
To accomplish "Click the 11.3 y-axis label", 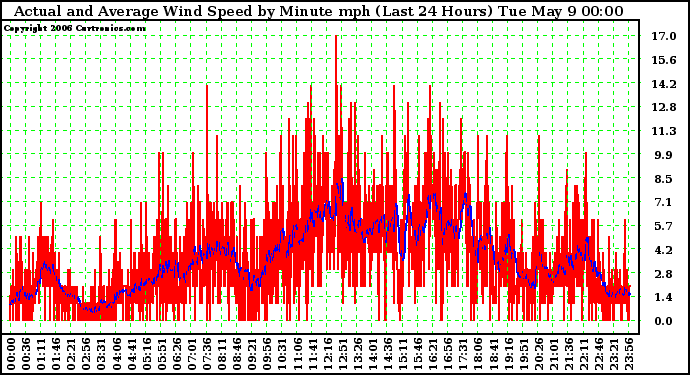I will [664, 131].
